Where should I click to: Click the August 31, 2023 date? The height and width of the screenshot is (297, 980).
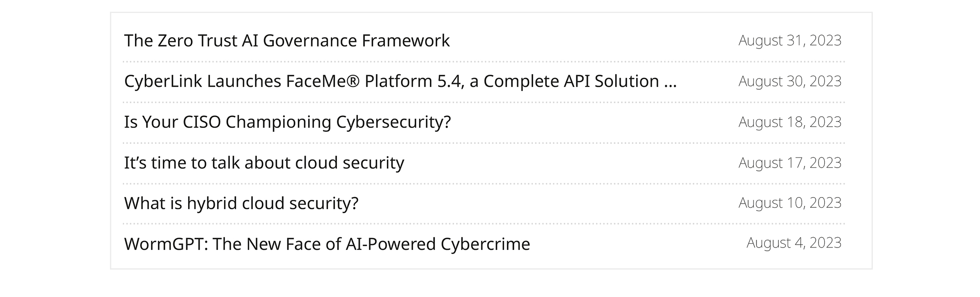coord(789,41)
